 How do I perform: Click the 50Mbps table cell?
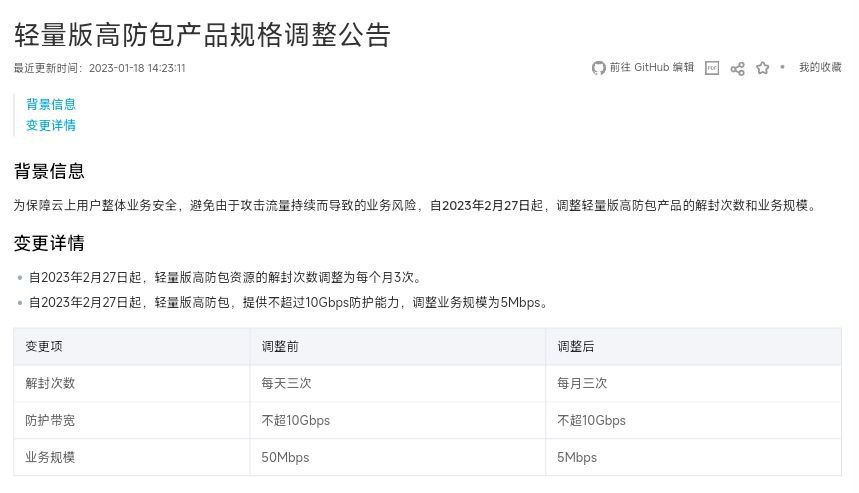point(285,457)
